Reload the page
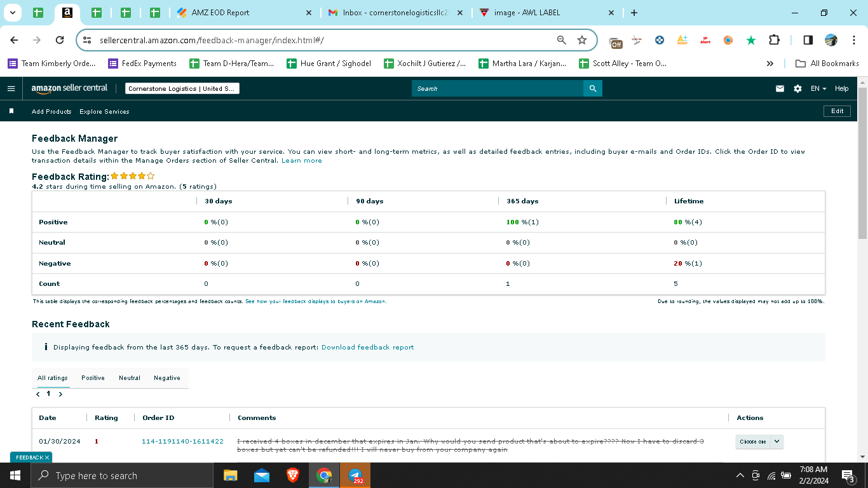Screen dimensions: 868x488 coord(60,40)
